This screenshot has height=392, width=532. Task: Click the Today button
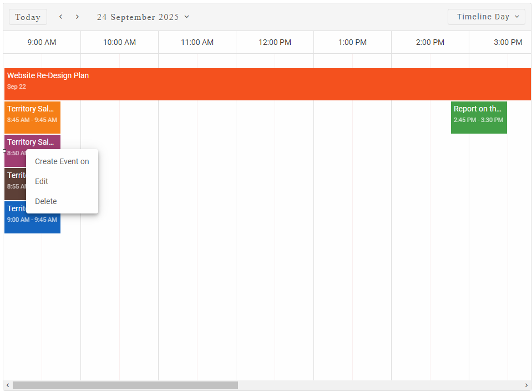28,17
